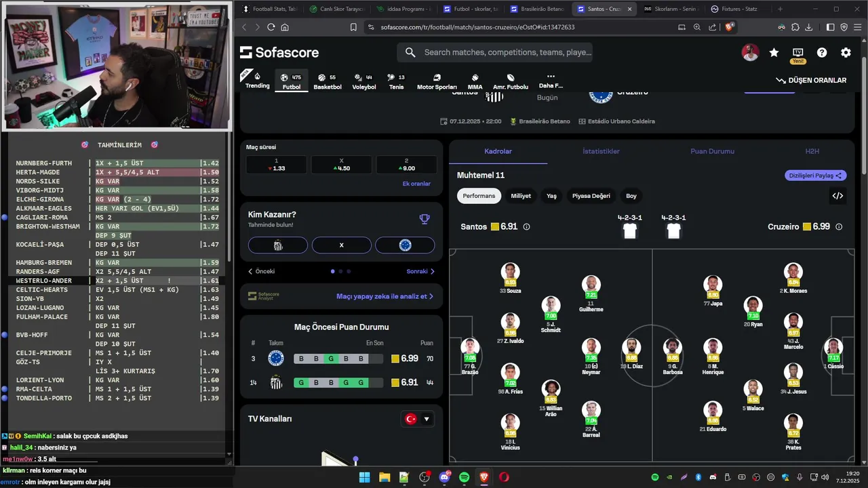
Task: Go to browser home page
Action: [285, 27]
